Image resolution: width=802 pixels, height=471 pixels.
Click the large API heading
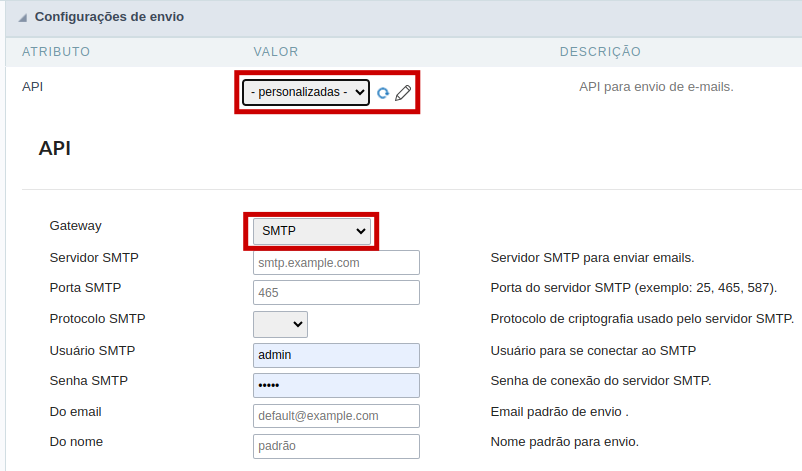pyautogui.click(x=54, y=149)
